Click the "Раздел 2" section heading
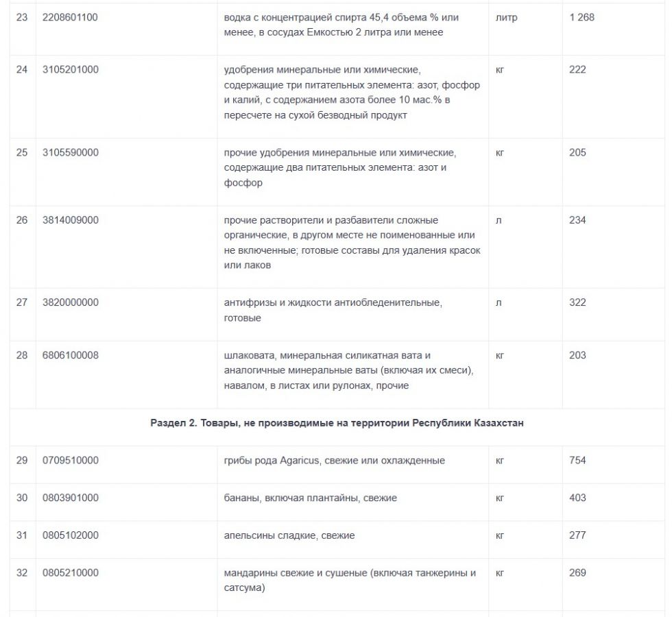 point(337,423)
